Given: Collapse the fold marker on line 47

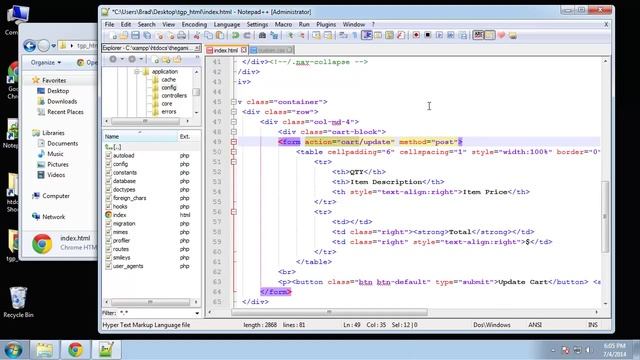Looking at the screenshot, I should [x=234, y=122].
